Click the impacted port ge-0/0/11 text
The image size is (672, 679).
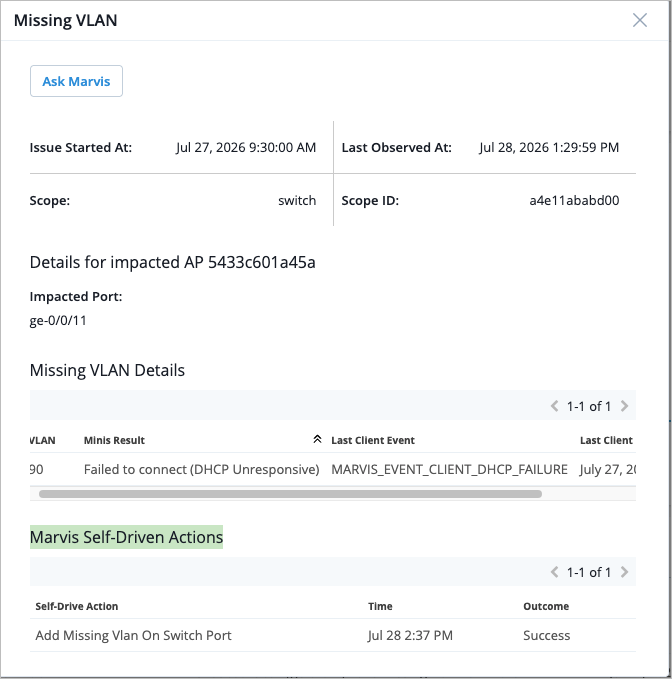click(x=58, y=320)
